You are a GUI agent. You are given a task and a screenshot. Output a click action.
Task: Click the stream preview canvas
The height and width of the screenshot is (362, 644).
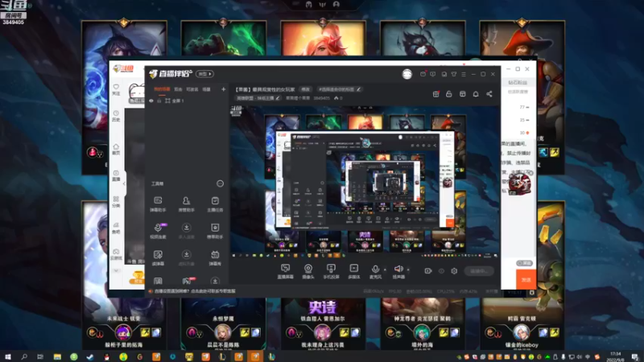click(365, 181)
